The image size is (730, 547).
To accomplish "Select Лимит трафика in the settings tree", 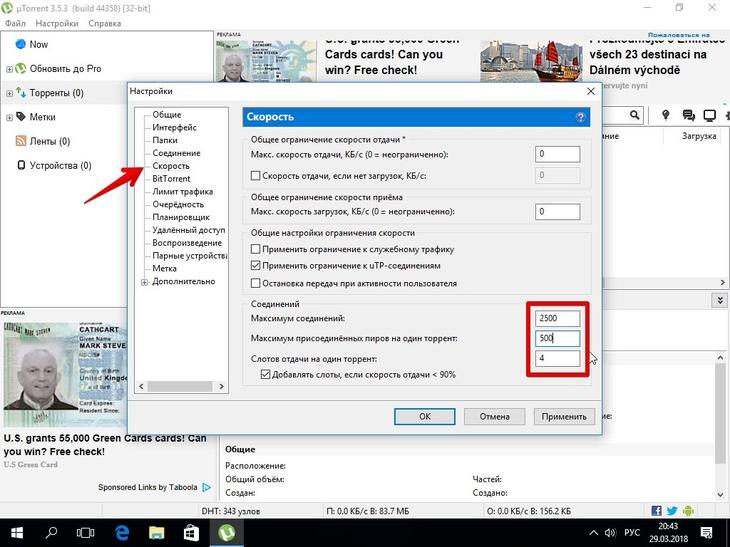I will [x=182, y=191].
